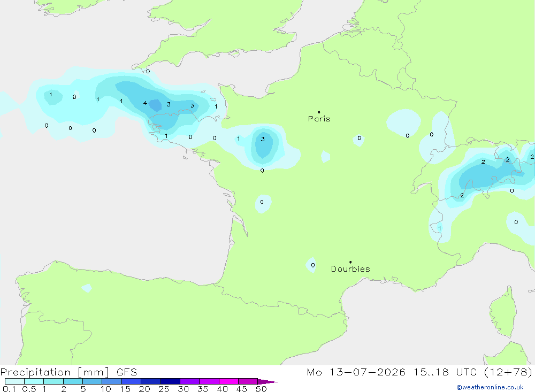Click the '25' legend scale label

pos(164,389)
